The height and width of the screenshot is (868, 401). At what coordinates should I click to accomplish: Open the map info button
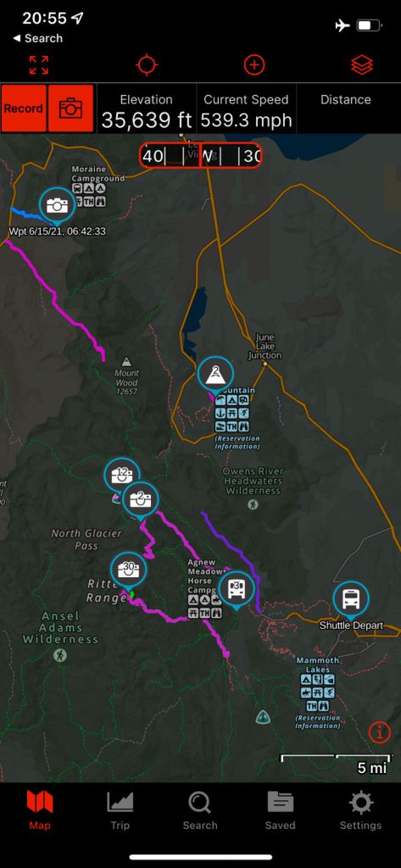point(380,732)
